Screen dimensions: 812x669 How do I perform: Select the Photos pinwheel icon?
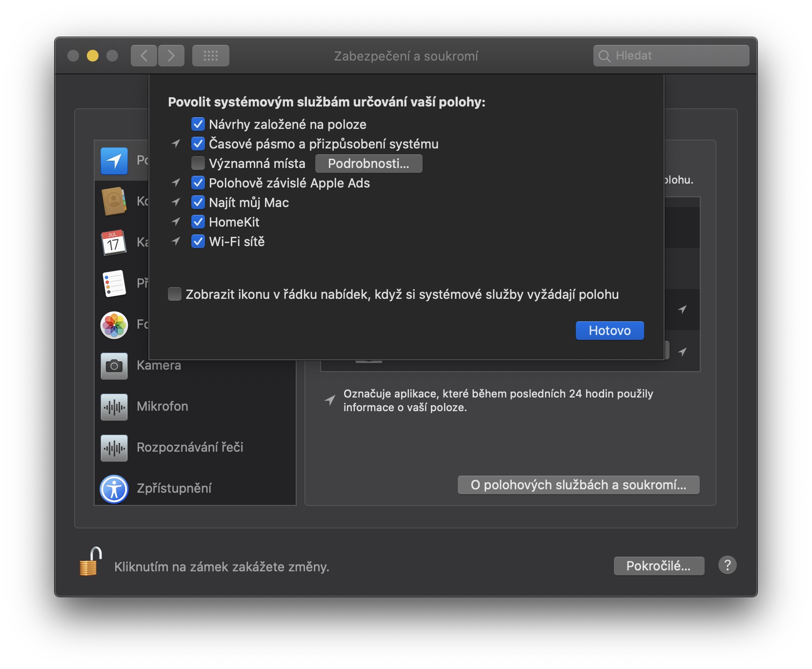pyautogui.click(x=114, y=325)
